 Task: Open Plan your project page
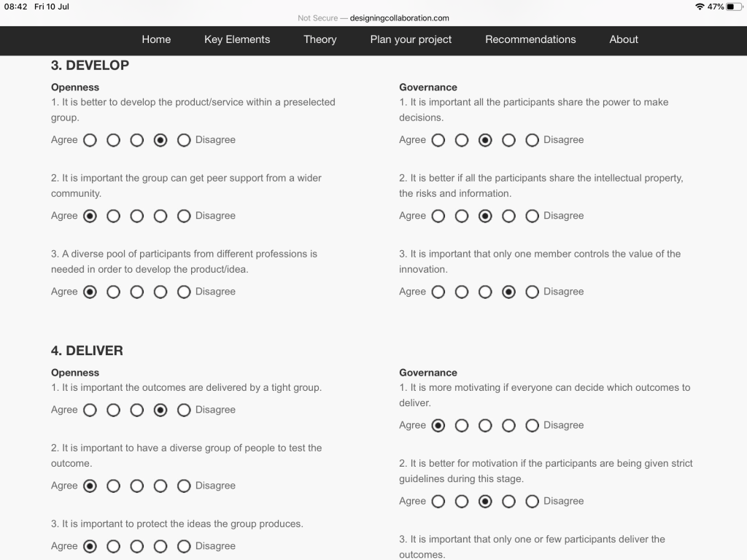tap(411, 39)
